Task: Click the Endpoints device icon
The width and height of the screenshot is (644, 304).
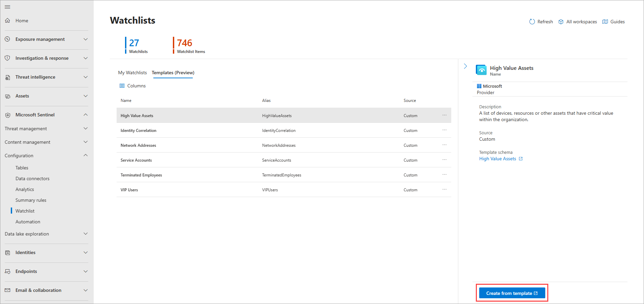Action: click(7, 272)
